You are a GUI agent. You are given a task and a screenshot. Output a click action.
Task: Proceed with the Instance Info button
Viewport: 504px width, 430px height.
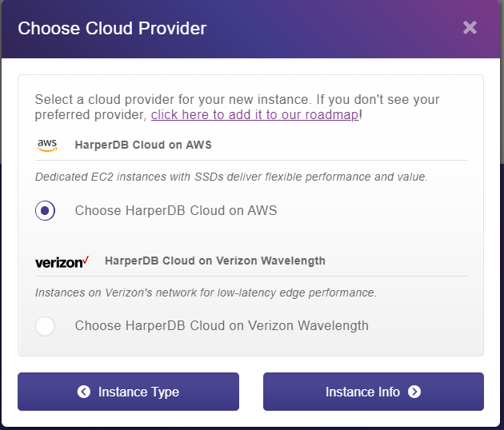[x=373, y=392]
